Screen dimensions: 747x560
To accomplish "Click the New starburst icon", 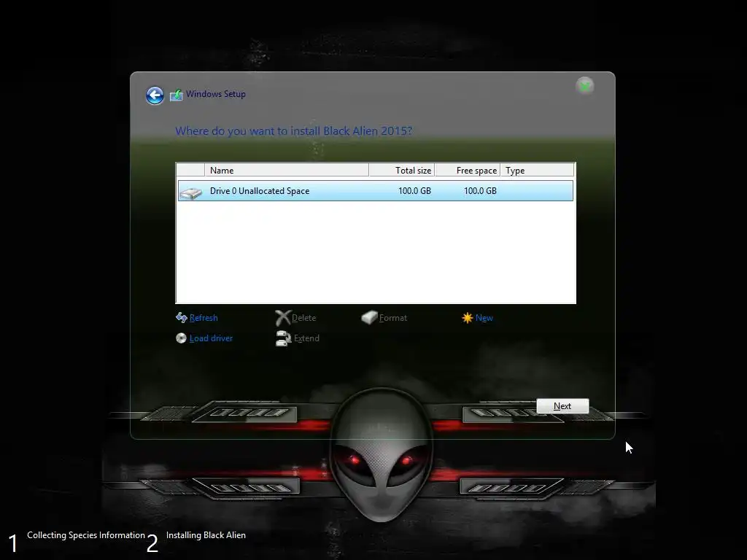I will point(468,318).
